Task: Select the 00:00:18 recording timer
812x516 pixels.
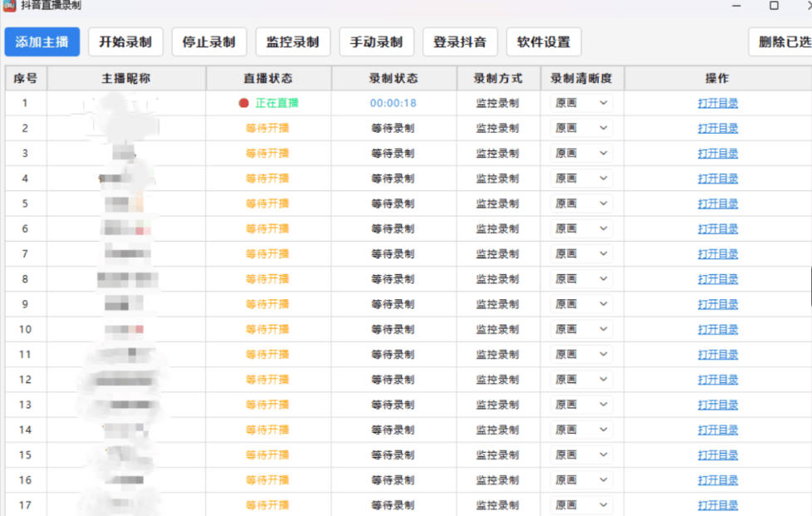Action: (x=393, y=103)
